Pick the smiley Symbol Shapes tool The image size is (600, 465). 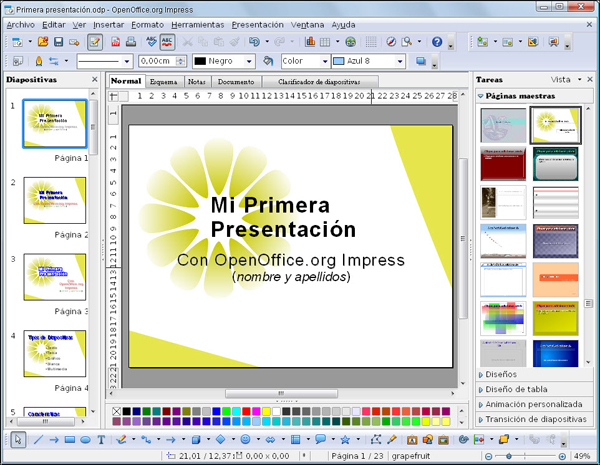246,440
